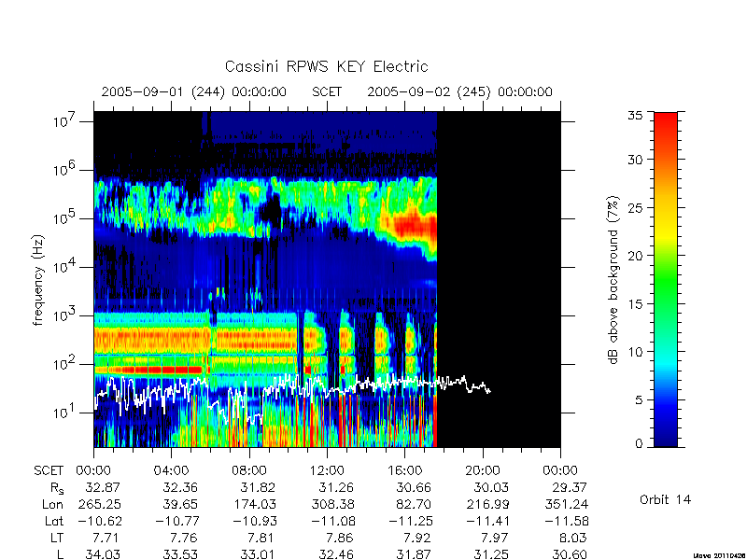Click the red intense emission patch near 10^5 Hz
Viewport: 747px width, 560px height.
414,225
